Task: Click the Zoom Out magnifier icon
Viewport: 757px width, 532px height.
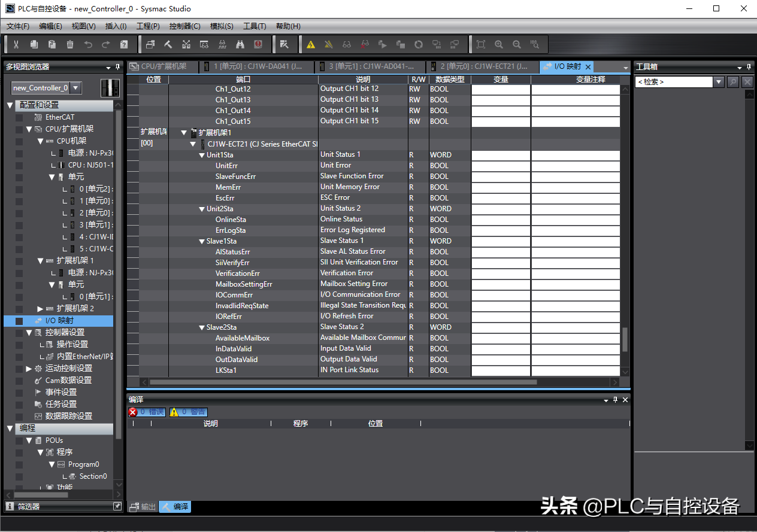Action: pos(517,44)
